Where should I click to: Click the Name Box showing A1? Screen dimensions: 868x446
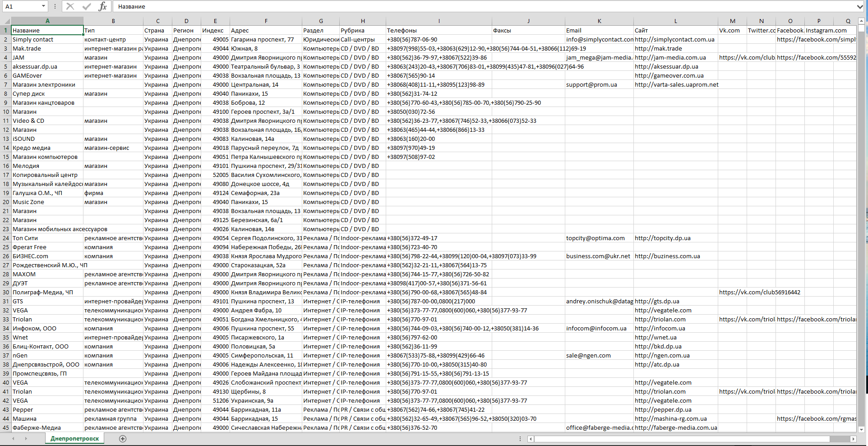click(21, 6)
